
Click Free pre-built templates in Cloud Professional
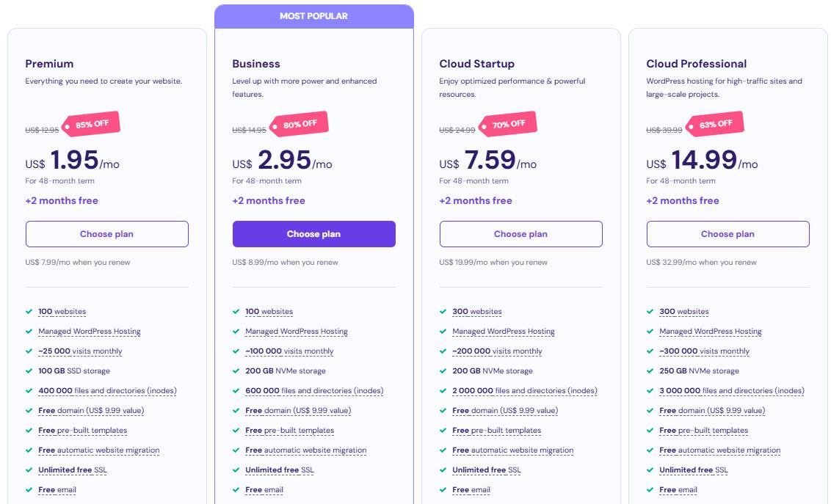click(703, 431)
